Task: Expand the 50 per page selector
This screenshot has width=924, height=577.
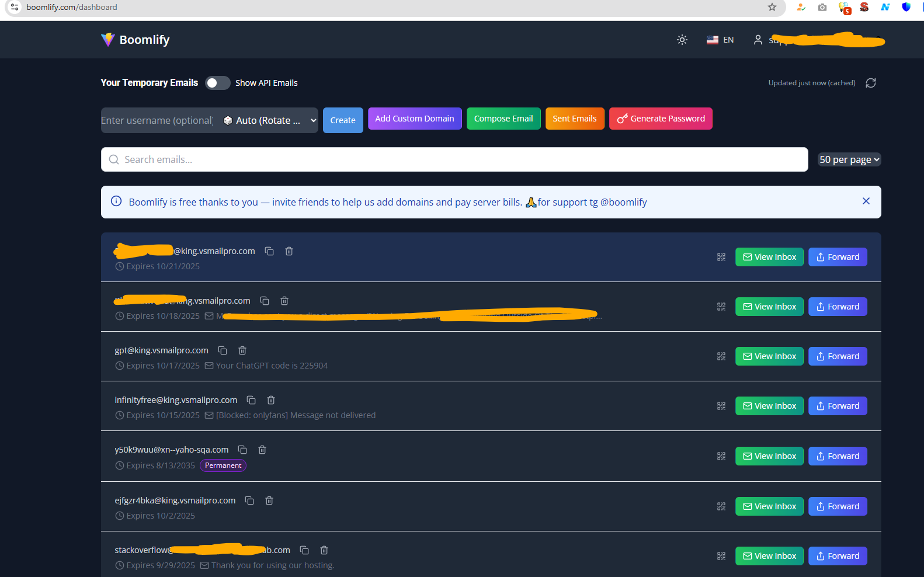Action: pos(849,159)
